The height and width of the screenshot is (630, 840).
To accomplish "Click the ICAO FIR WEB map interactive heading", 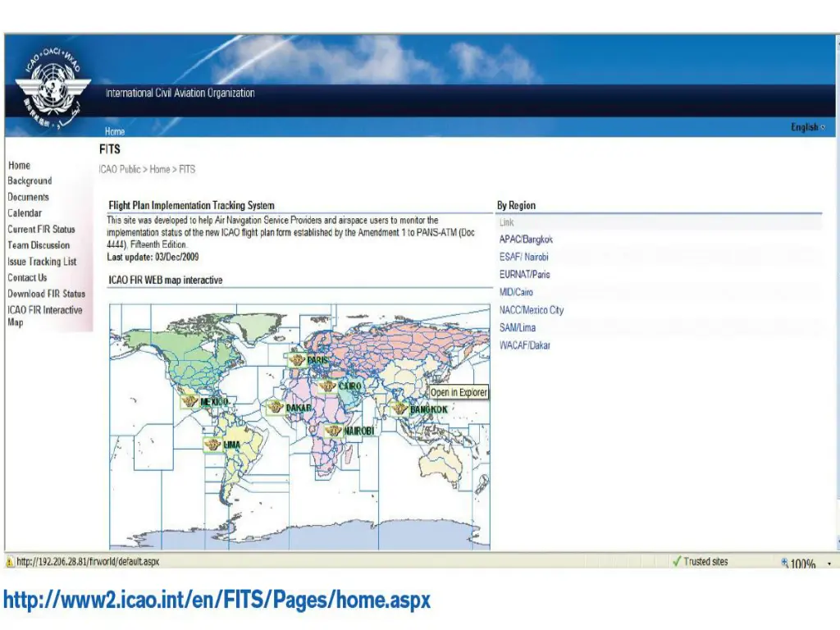I will 166,281.
